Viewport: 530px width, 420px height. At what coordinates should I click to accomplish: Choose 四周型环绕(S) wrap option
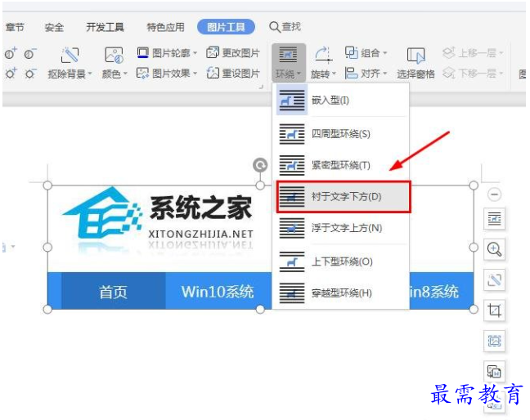[341, 134]
